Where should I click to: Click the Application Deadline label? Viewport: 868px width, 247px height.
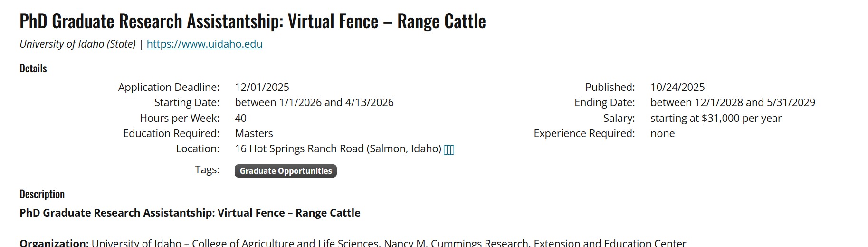tap(169, 87)
